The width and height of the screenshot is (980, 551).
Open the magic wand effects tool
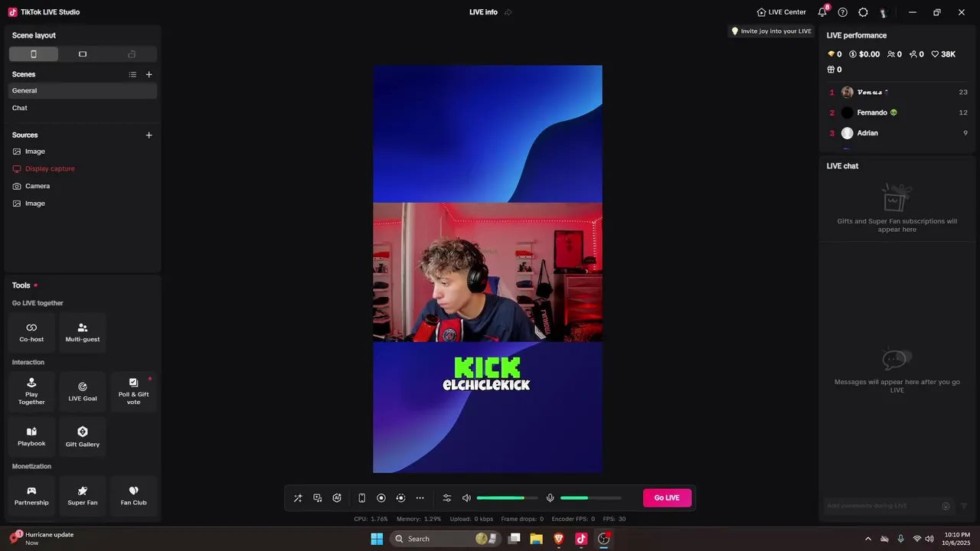[x=298, y=498]
